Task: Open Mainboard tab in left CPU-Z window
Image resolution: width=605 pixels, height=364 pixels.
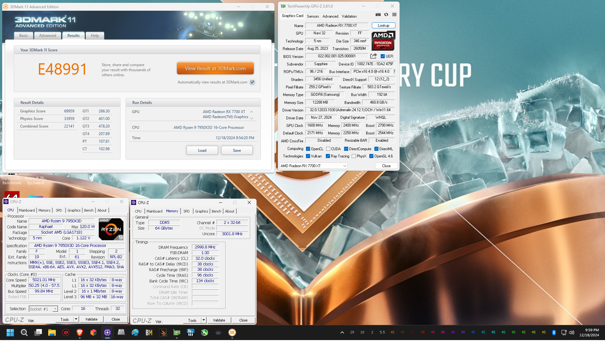Action: click(x=27, y=210)
